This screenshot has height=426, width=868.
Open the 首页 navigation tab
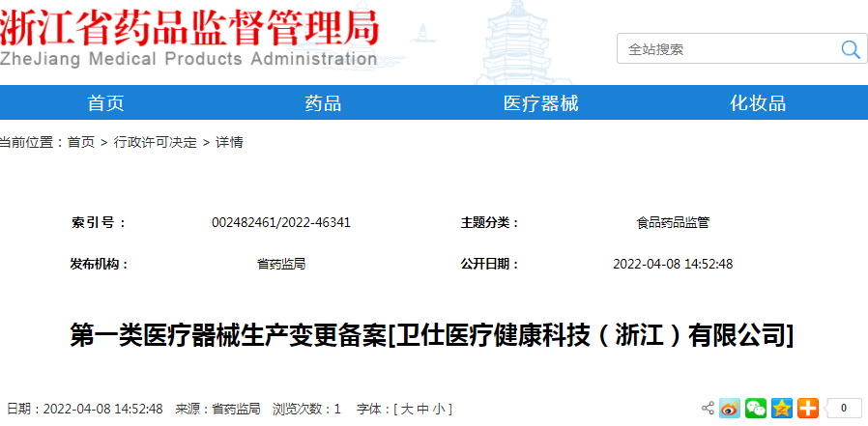click(105, 103)
